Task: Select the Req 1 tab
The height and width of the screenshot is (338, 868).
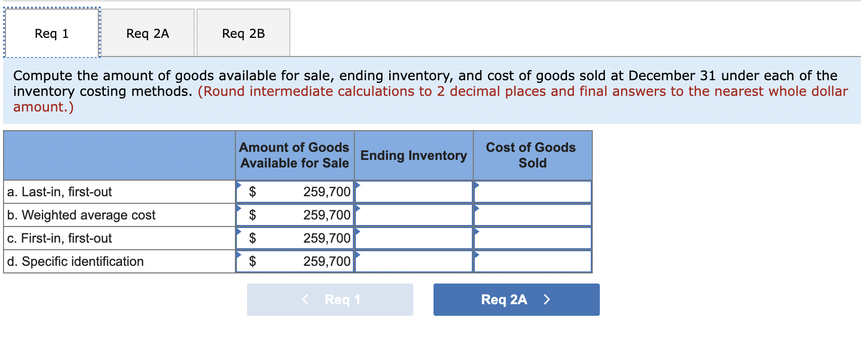Action: click(x=51, y=33)
